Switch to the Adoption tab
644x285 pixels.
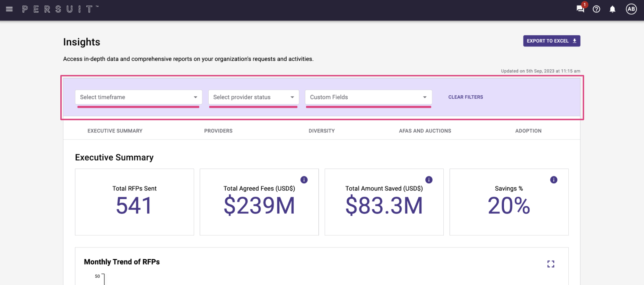(528, 131)
